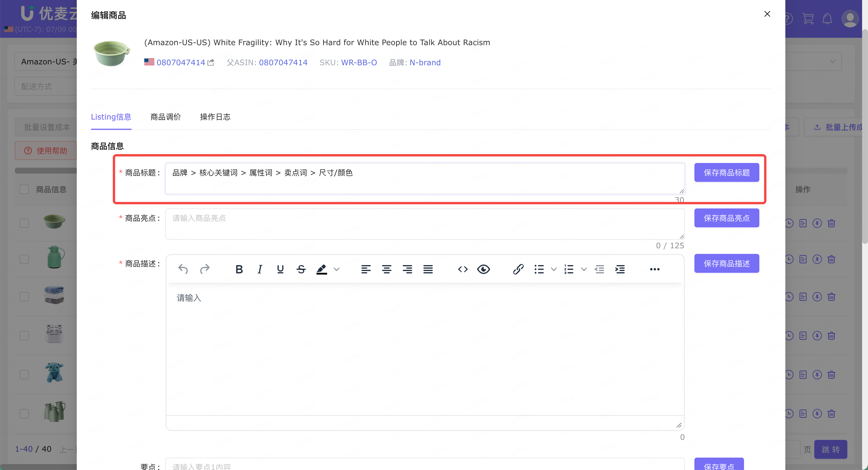
Task: Align description text right
Action: pyautogui.click(x=407, y=269)
